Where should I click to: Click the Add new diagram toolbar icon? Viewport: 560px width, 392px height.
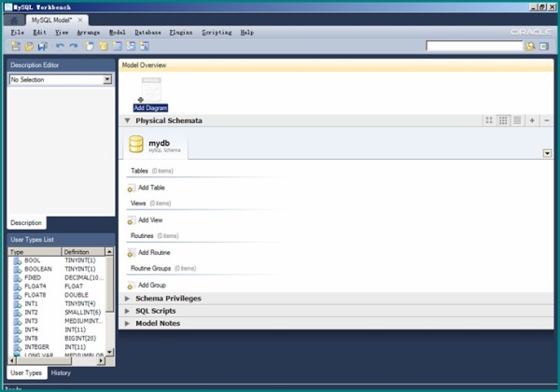tap(90, 46)
